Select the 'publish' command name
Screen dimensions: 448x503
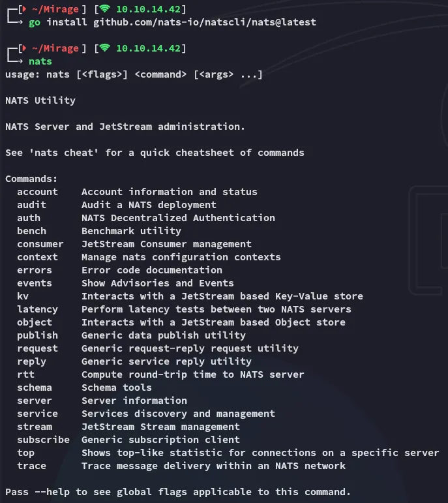click(37, 335)
